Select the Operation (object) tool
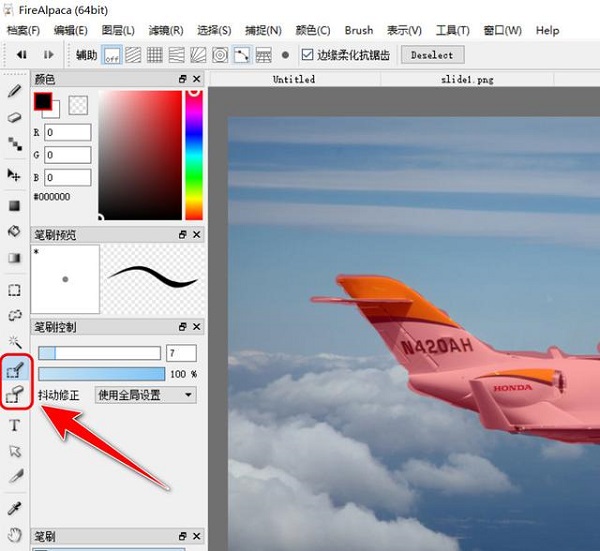Image resolution: width=600 pixels, height=551 pixels. pyautogui.click(x=15, y=451)
